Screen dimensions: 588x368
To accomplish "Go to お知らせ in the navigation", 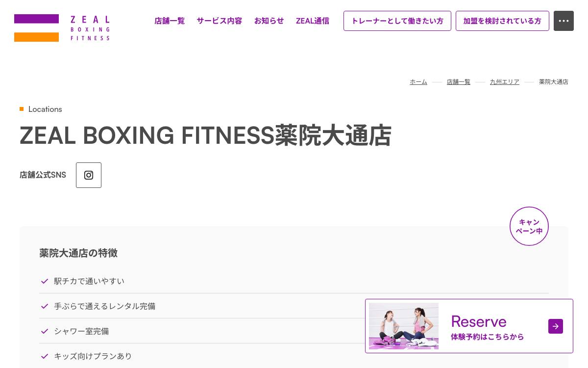I will pos(269,21).
